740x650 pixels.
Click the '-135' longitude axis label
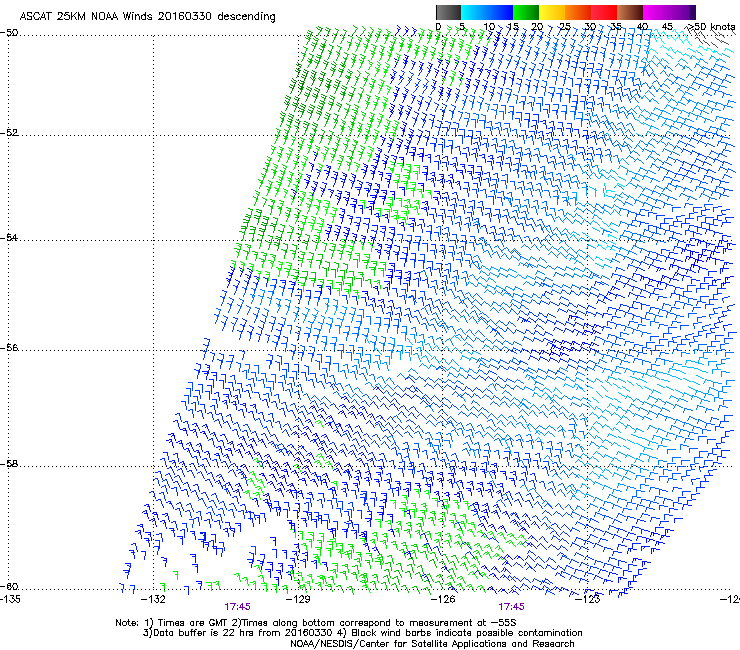pyautogui.click(x=11, y=599)
